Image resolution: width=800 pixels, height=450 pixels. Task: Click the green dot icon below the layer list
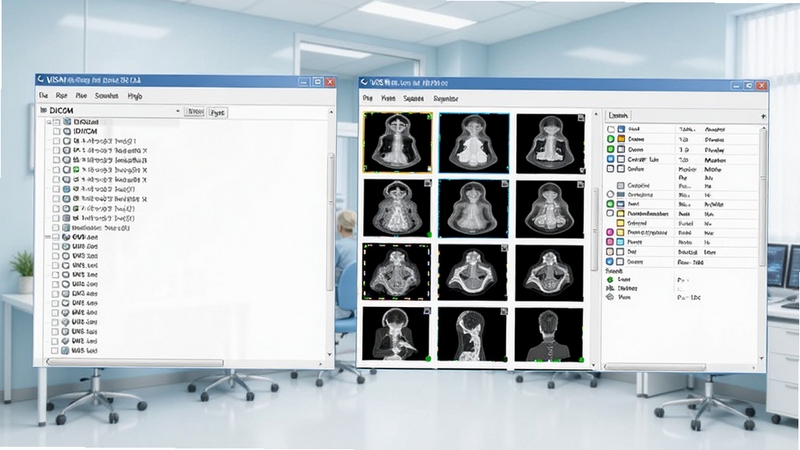(610, 280)
